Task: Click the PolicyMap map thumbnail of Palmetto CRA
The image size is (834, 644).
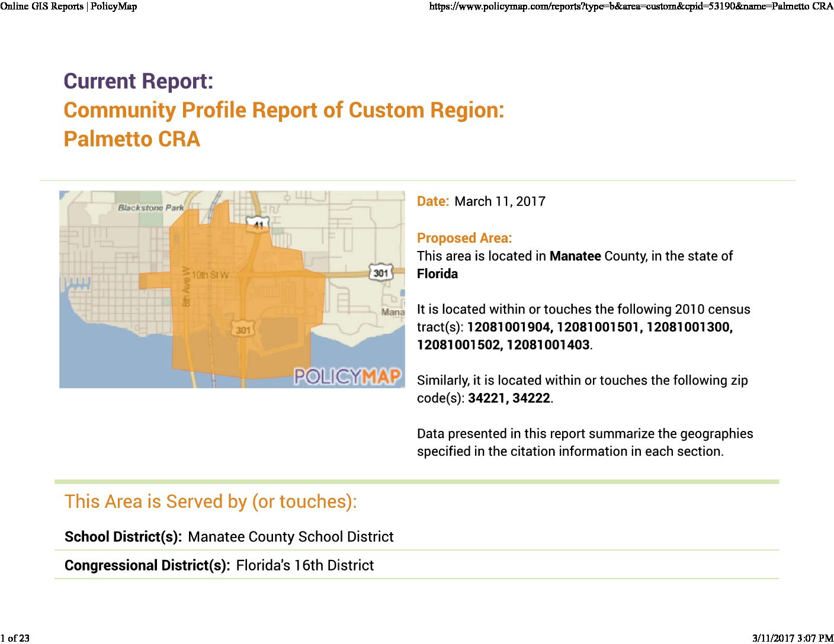Action: 232,289
